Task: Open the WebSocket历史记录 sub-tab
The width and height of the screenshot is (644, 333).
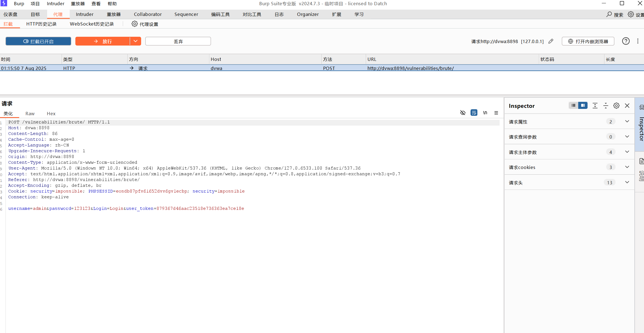Action: pyautogui.click(x=92, y=24)
